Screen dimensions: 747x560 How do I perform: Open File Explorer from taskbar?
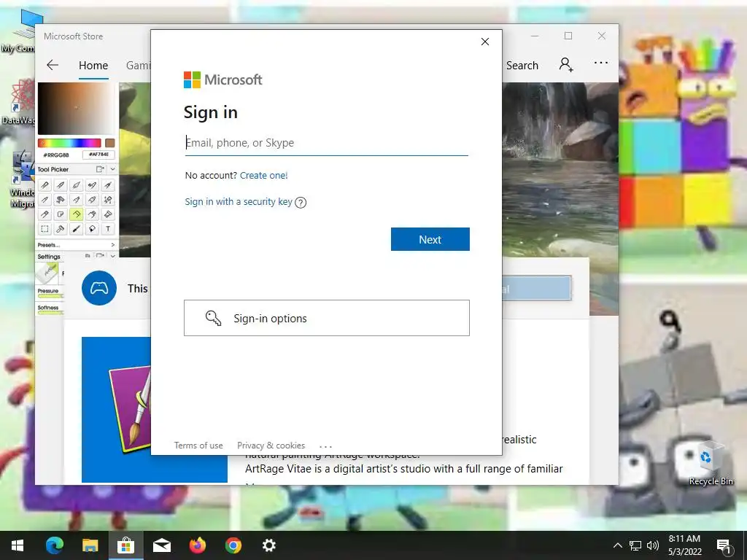tap(90, 545)
